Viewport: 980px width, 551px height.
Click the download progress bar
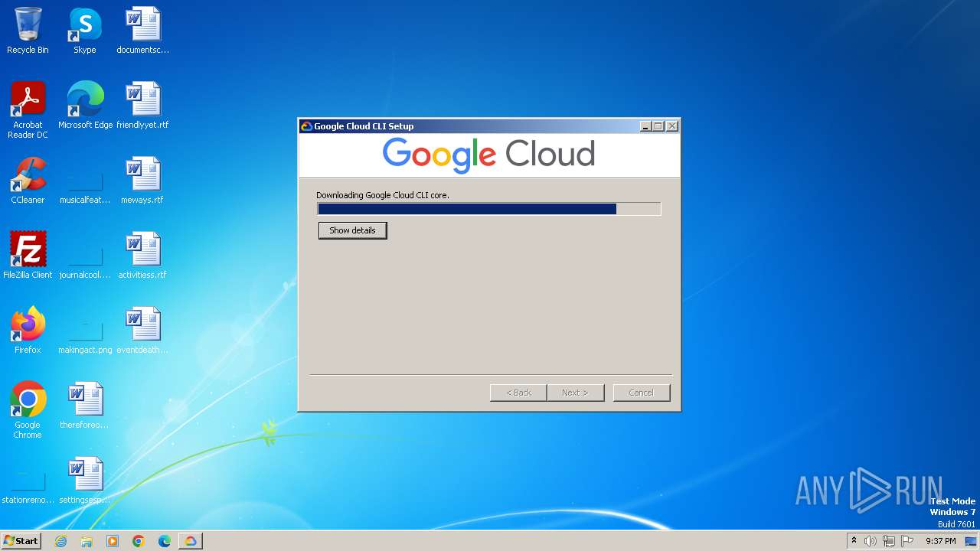(489, 209)
